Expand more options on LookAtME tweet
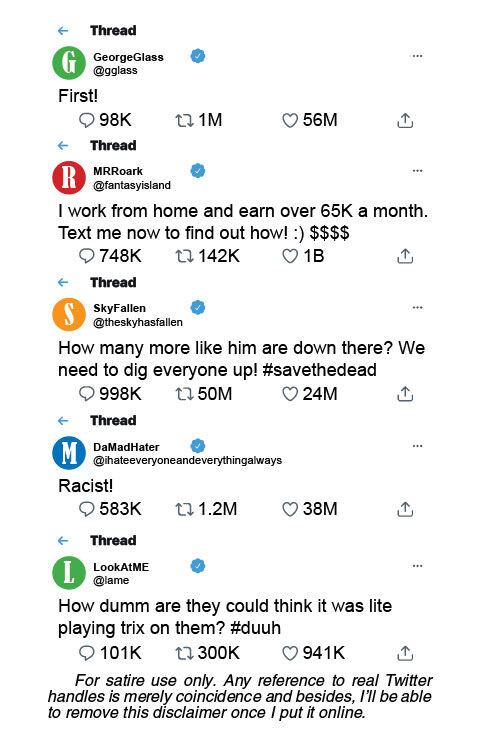 417,566
